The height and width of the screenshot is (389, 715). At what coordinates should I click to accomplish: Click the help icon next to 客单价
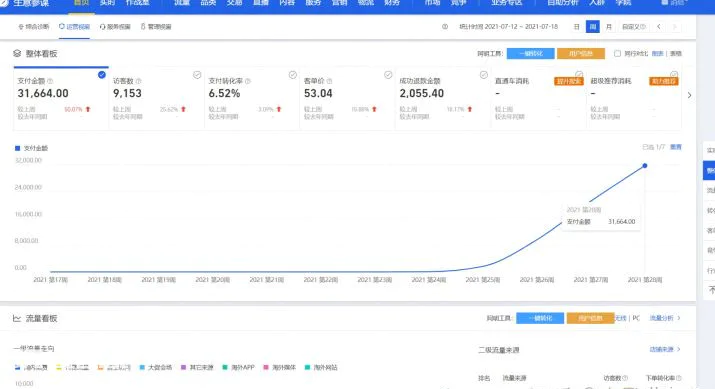coord(329,81)
